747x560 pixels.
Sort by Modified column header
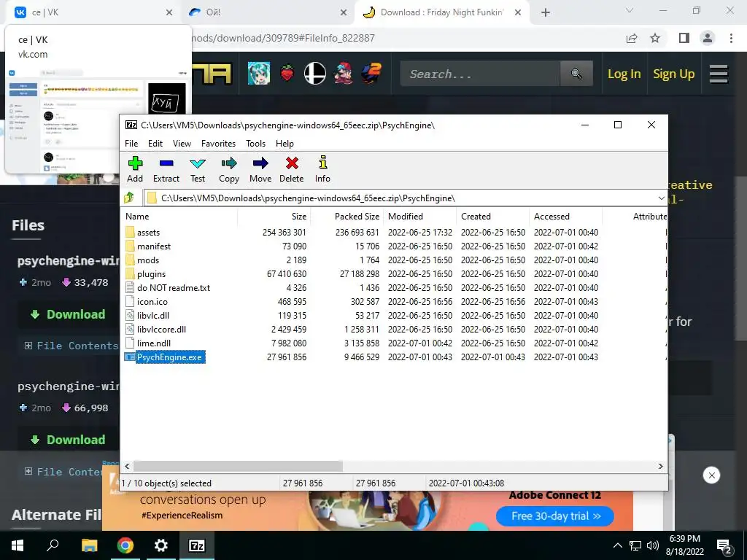pos(421,216)
